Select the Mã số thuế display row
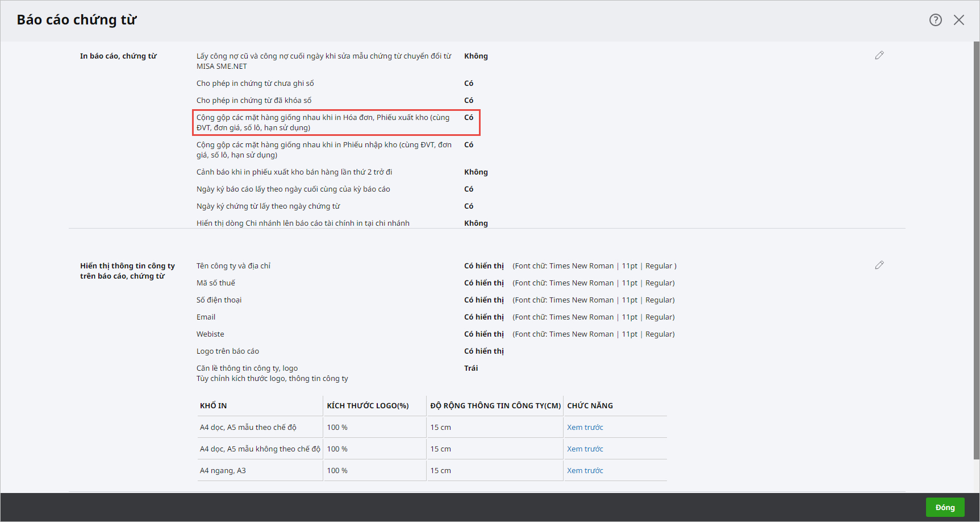 pos(215,283)
